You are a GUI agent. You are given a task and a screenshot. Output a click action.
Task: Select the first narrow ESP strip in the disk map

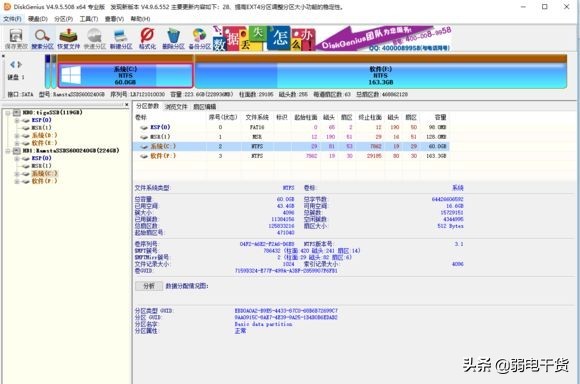(47, 71)
